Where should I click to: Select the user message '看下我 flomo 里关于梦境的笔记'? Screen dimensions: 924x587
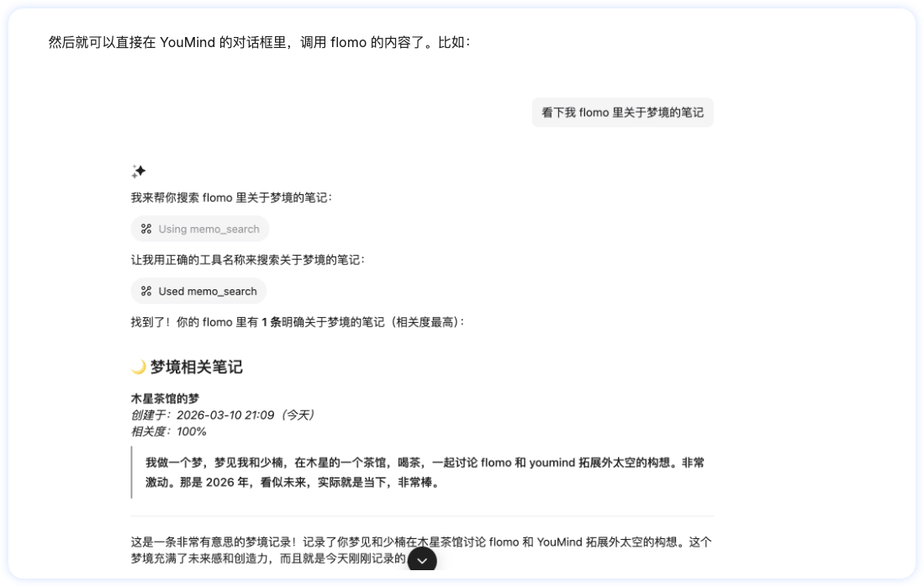pyautogui.click(x=622, y=113)
